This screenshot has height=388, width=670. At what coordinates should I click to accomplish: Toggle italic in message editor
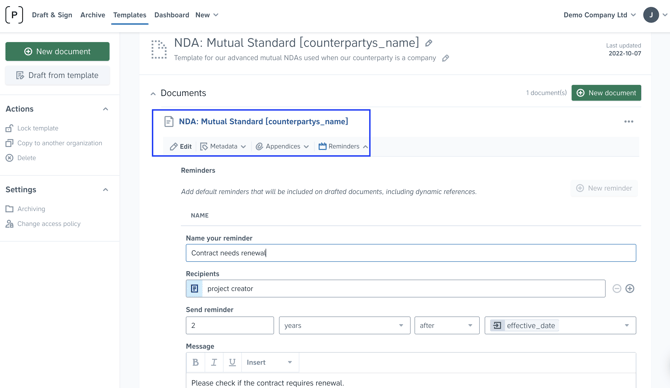[214, 362]
